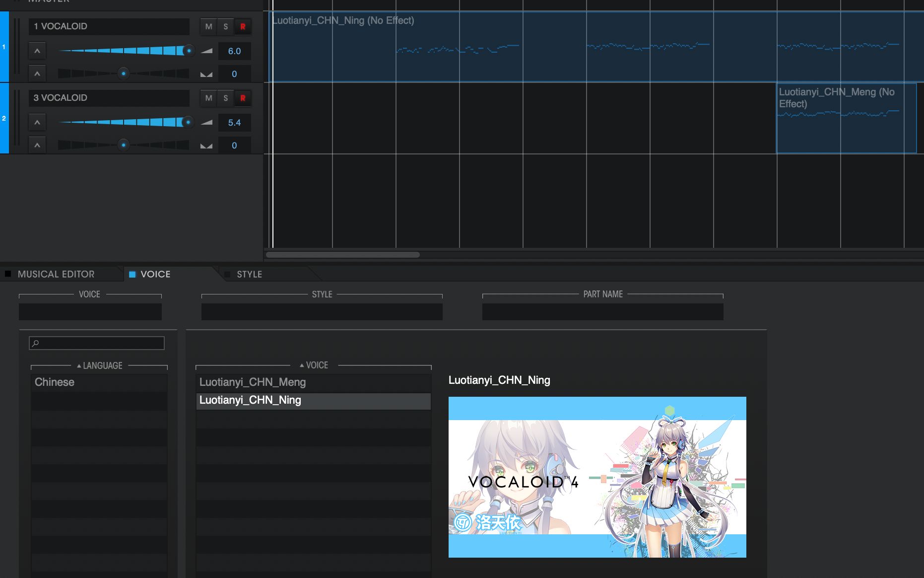Image resolution: width=924 pixels, height=578 pixels.
Task: Select Luotianyi_CHN_Meng voice
Action: click(x=314, y=382)
